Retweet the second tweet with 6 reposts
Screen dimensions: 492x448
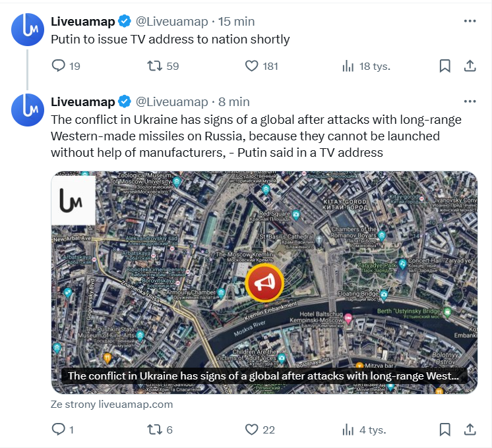(x=154, y=430)
